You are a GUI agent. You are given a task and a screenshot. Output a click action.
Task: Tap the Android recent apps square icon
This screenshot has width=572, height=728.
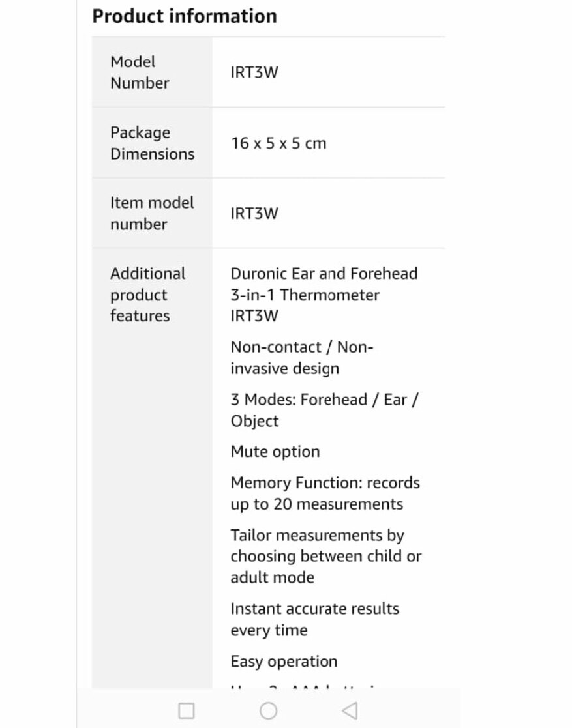[187, 710]
